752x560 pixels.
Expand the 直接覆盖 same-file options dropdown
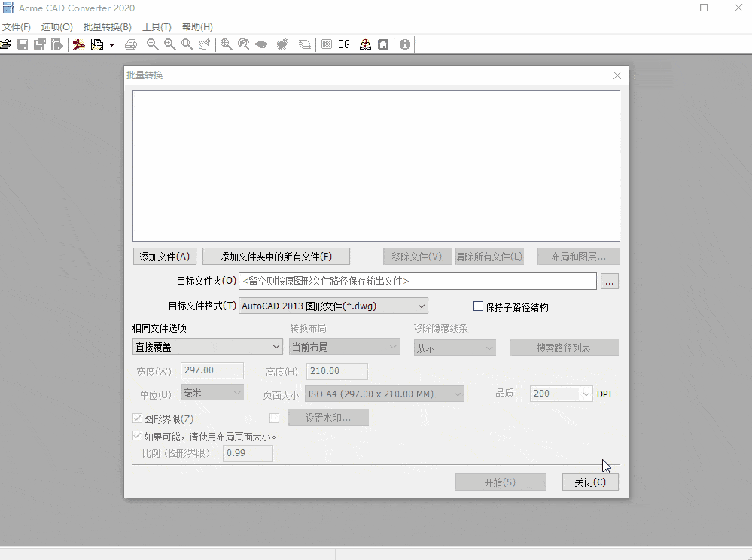pyautogui.click(x=207, y=347)
